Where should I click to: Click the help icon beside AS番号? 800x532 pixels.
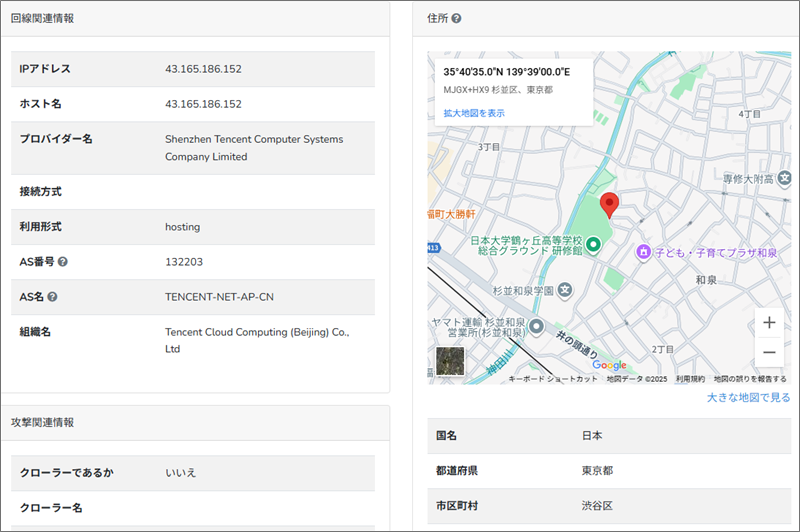tap(63, 262)
